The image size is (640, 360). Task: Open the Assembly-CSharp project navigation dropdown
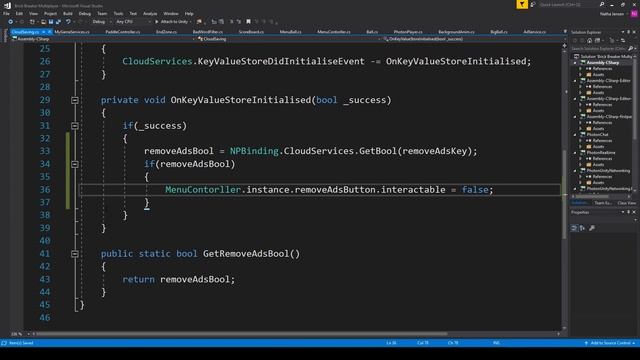pos(103,39)
